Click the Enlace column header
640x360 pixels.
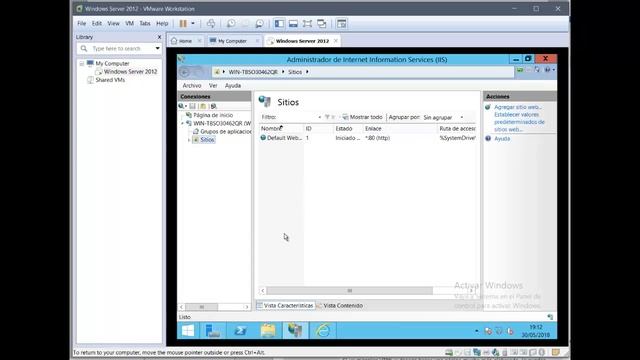pos(400,129)
